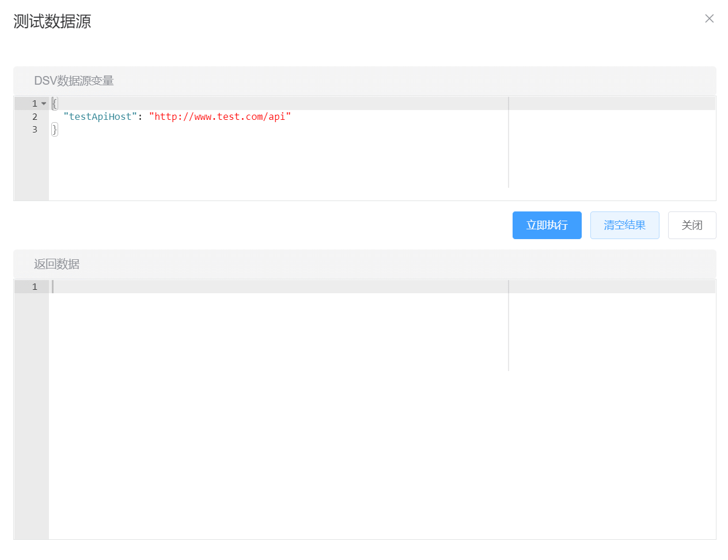
Task: Click the closing brace on line 3
Action: [55, 130]
